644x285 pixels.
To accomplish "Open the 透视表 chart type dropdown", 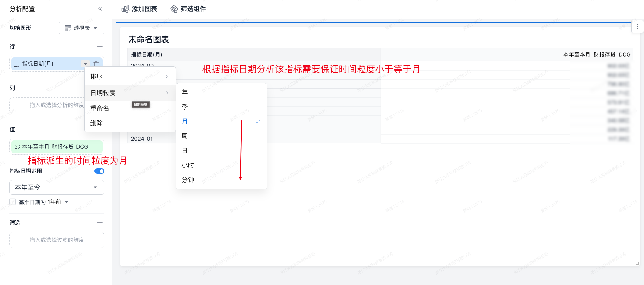I will [x=82, y=28].
